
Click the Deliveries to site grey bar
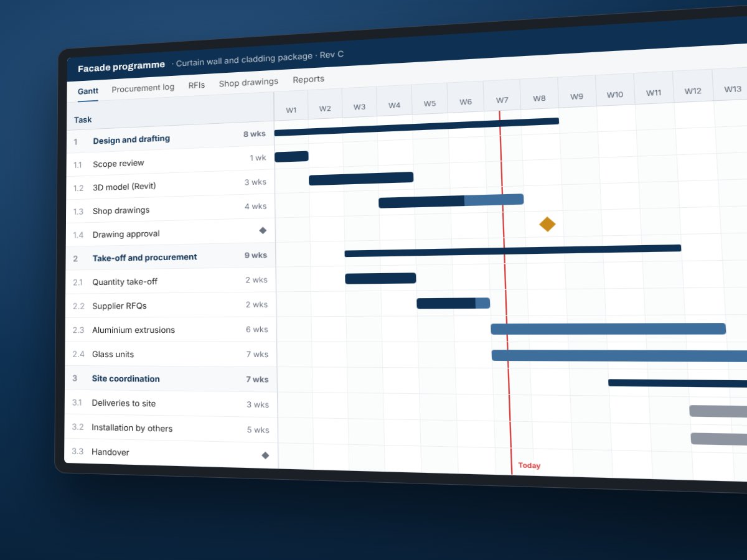point(718,411)
